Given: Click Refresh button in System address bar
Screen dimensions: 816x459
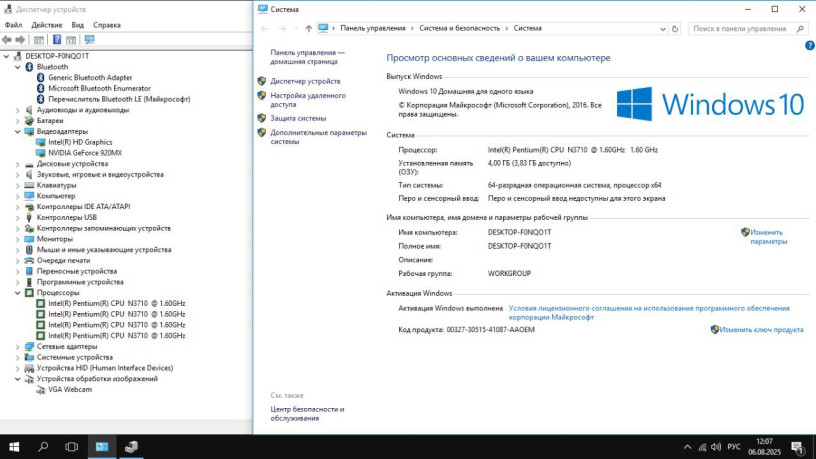Looking at the screenshot, I should coord(675,29).
